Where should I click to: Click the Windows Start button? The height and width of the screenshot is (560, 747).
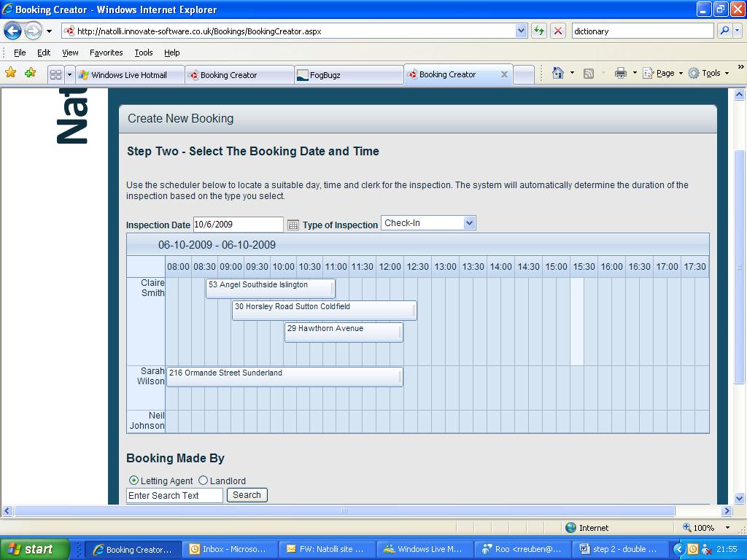click(x=35, y=549)
